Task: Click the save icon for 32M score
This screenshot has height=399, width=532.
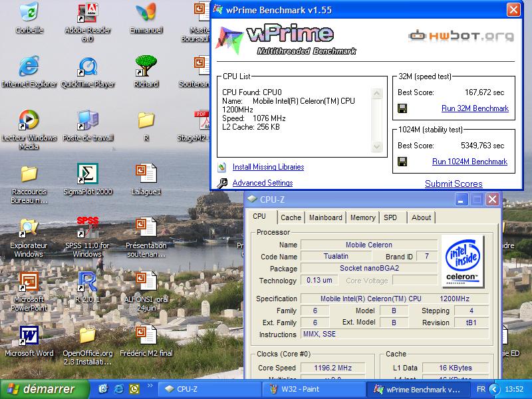Action: click(402, 108)
